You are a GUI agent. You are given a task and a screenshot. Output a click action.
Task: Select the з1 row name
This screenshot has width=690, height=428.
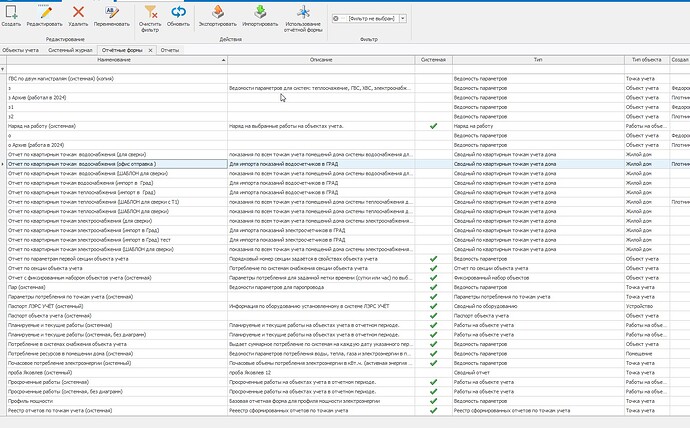[x=11, y=107]
